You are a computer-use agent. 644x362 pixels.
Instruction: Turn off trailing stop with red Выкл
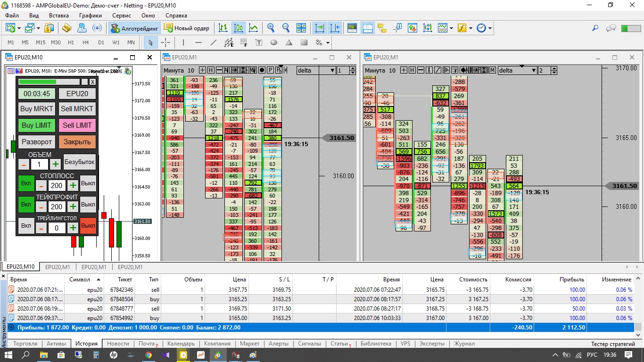click(x=88, y=226)
